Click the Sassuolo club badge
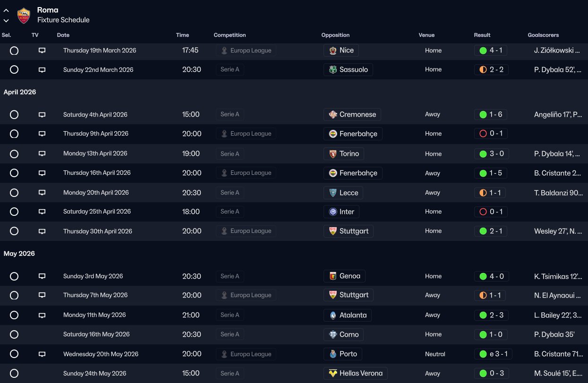Viewport: 588px width, 383px height. click(x=333, y=70)
